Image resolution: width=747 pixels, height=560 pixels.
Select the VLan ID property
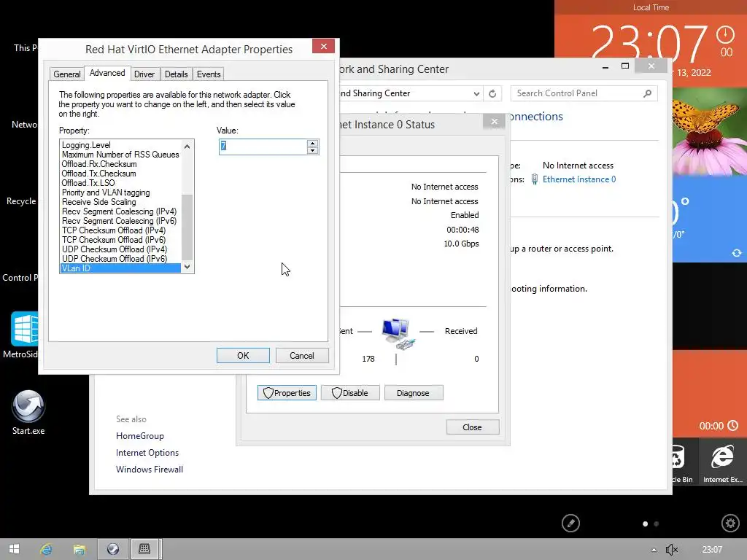coord(120,268)
